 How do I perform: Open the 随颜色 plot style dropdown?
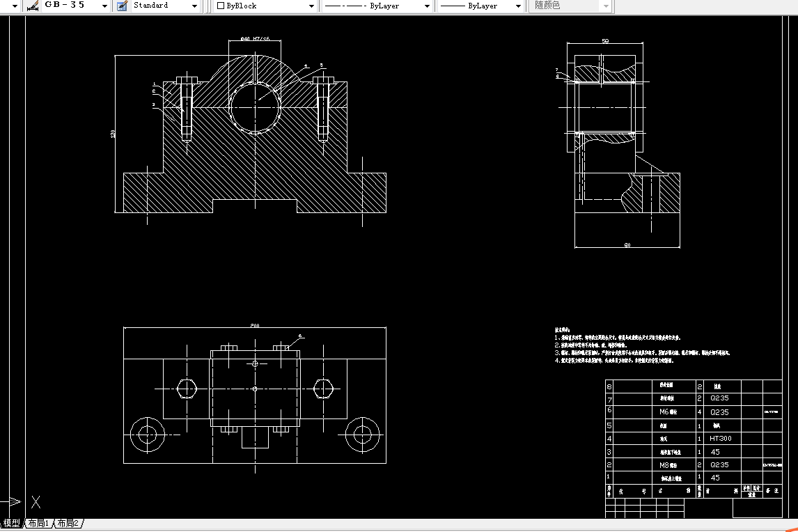606,6
